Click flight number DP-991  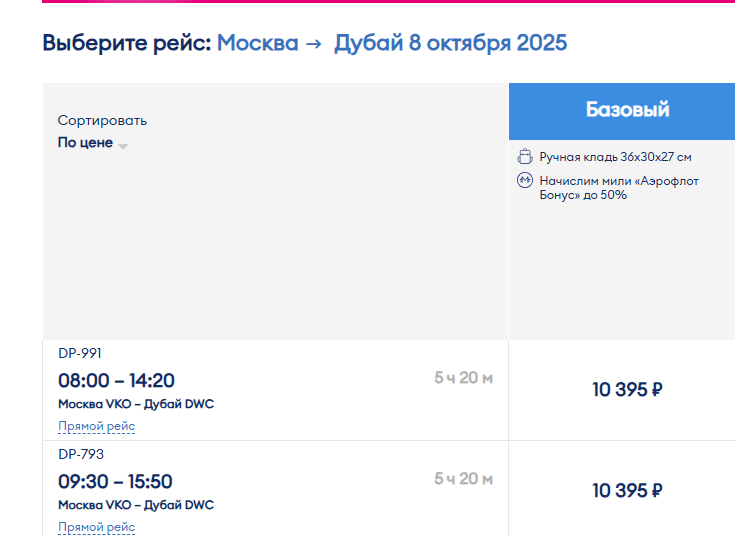(80, 353)
